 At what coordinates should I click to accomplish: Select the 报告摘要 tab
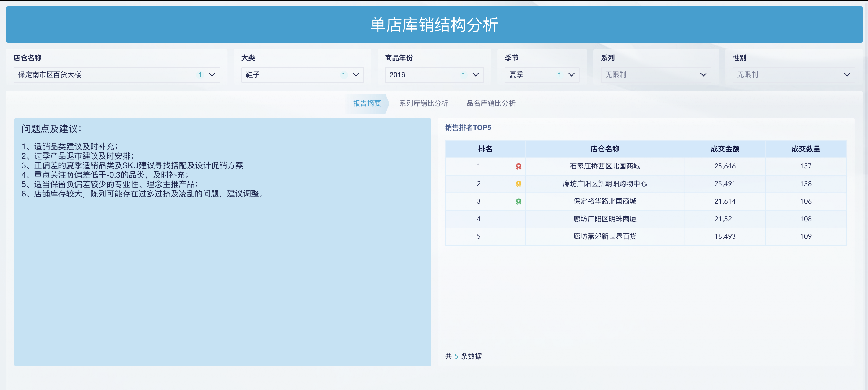tap(367, 103)
